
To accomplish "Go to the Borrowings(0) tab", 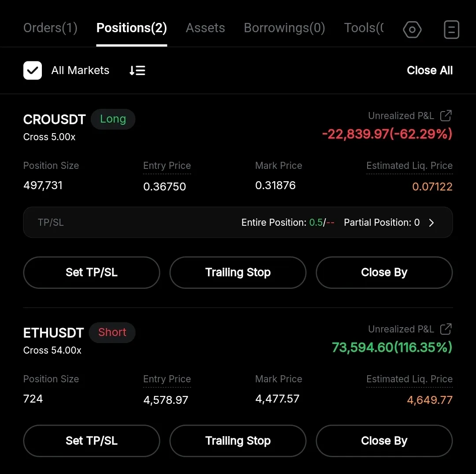I will tap(284, 28).
